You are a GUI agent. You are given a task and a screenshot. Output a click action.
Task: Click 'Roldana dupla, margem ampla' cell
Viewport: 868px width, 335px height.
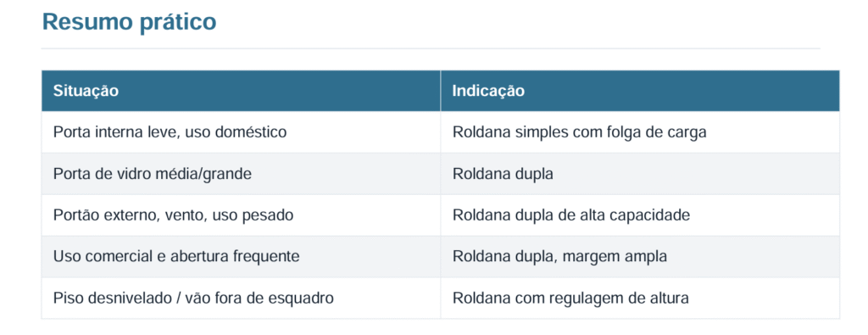tap(640, 257)
